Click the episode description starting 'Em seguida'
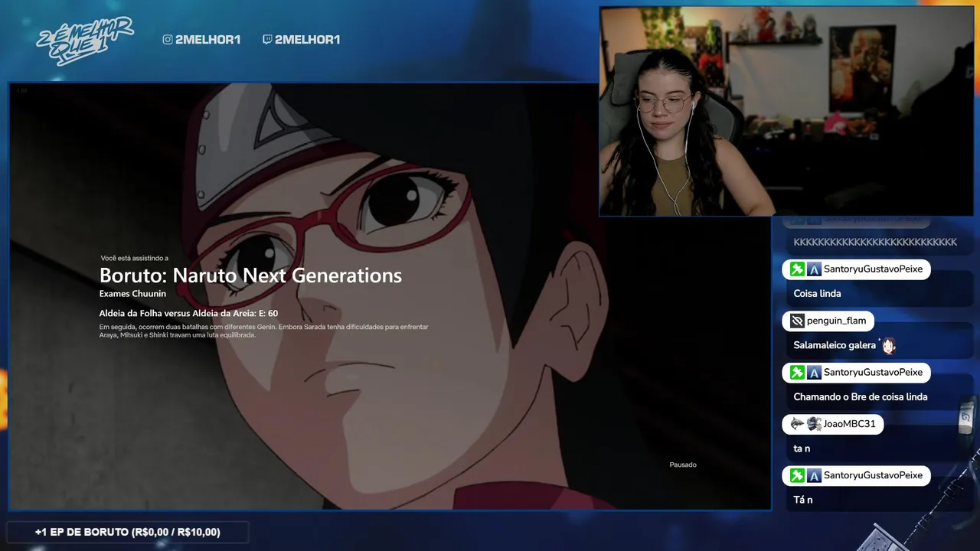The width and height of the screenshot is (980, 551). [263, 331]
